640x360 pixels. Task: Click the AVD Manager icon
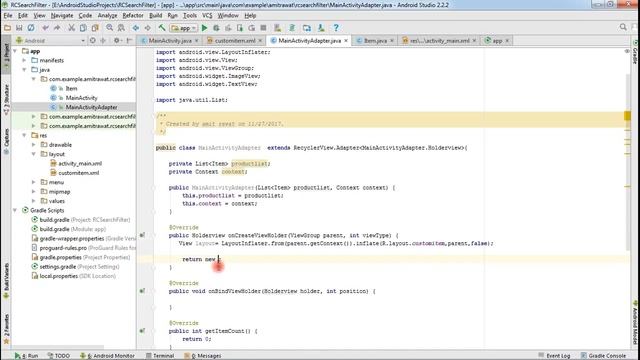[x=278, y=28]
